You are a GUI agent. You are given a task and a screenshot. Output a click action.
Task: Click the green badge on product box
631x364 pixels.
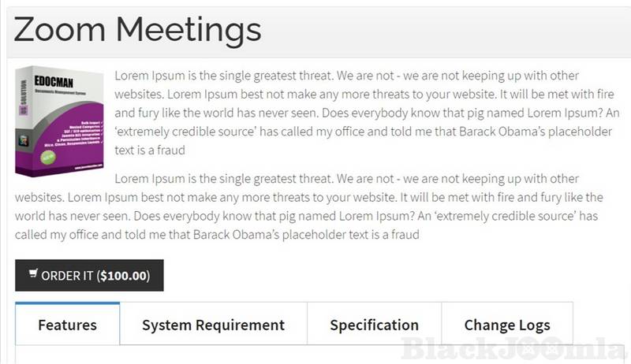tap(47, 157)
